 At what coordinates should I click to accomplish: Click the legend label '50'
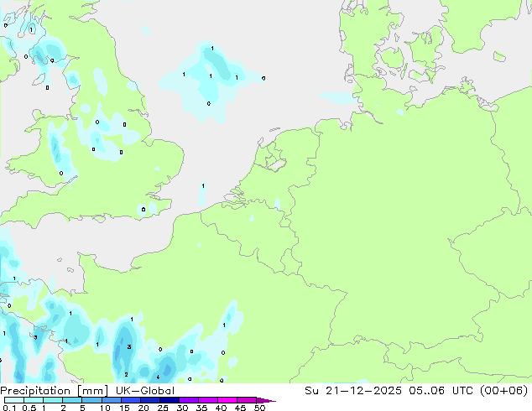(x=260, y=408)
